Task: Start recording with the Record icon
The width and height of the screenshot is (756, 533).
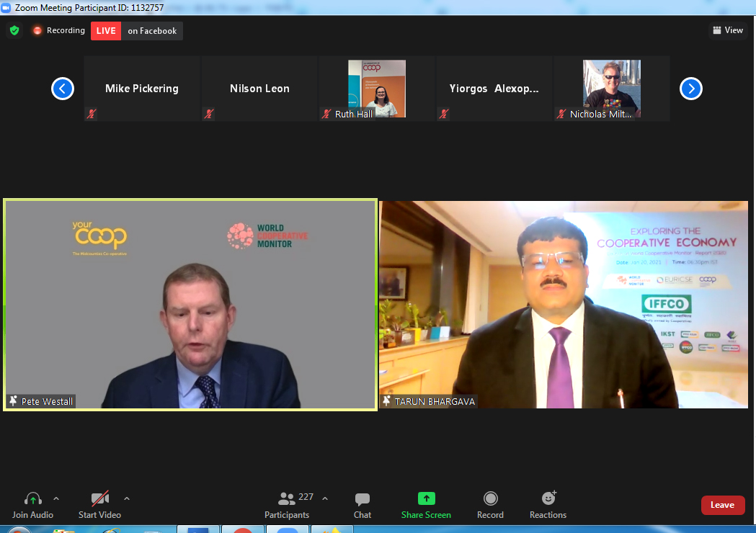Action: [x=490, y=498]
